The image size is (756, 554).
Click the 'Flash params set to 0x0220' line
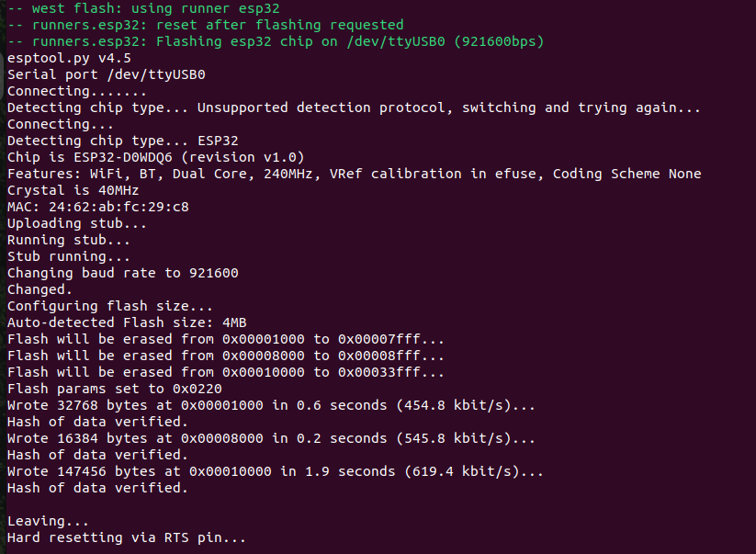click(x=114, y=389)
